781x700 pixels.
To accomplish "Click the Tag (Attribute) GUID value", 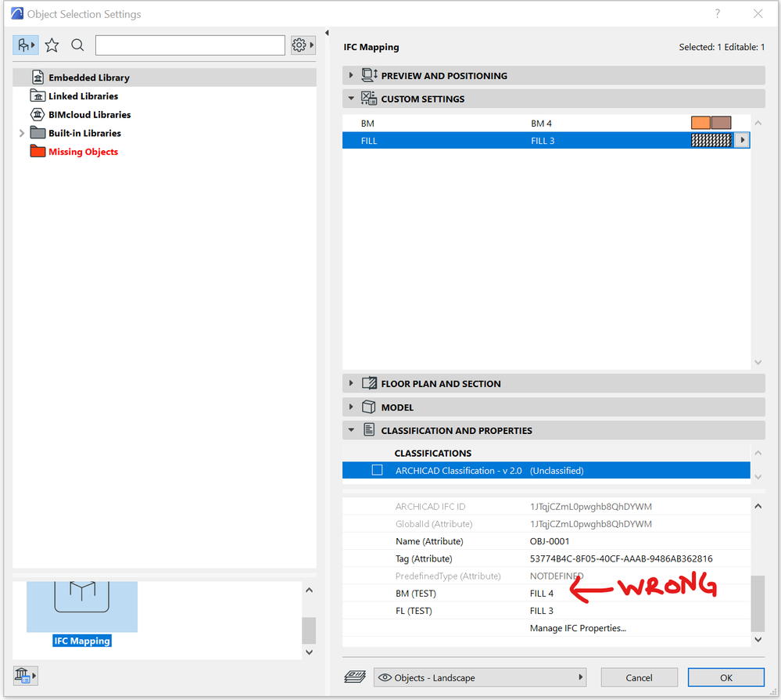I will (621, 559).
